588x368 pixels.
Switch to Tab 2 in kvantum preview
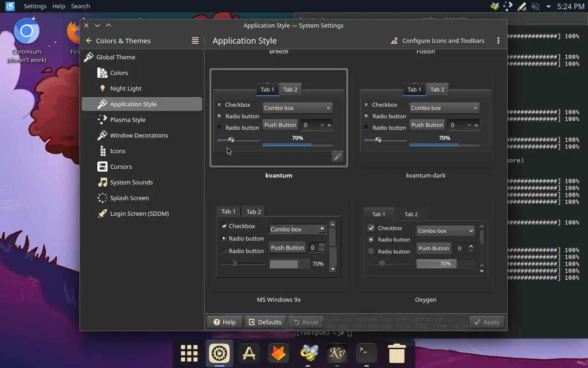click(290, 89)
